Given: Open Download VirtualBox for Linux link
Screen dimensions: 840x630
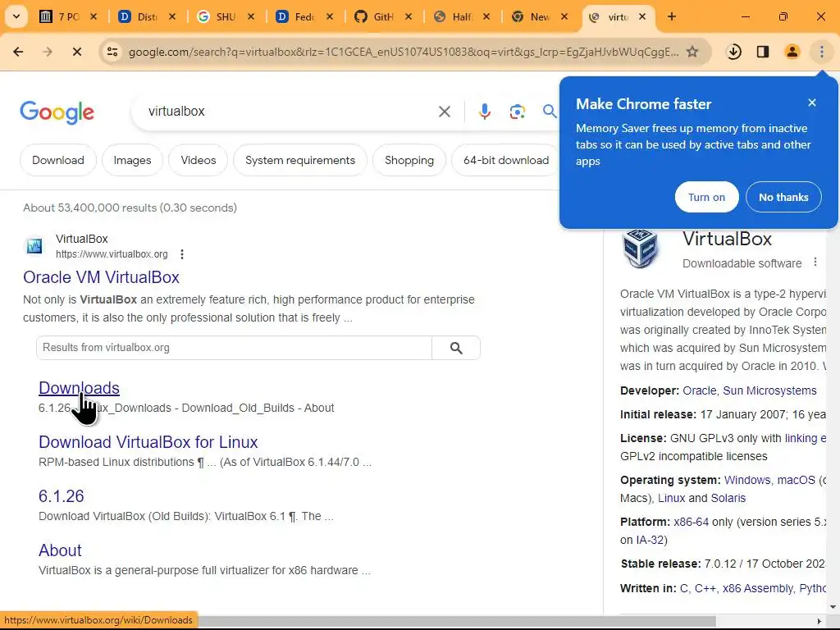Looking at the screenshot, I should [x=148, y=442].
